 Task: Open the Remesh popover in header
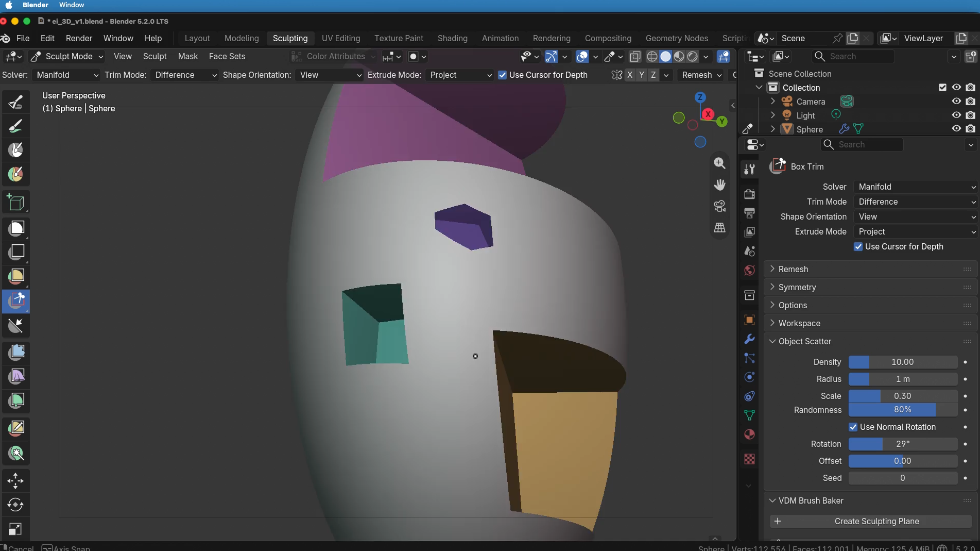[x=701, y=75]
